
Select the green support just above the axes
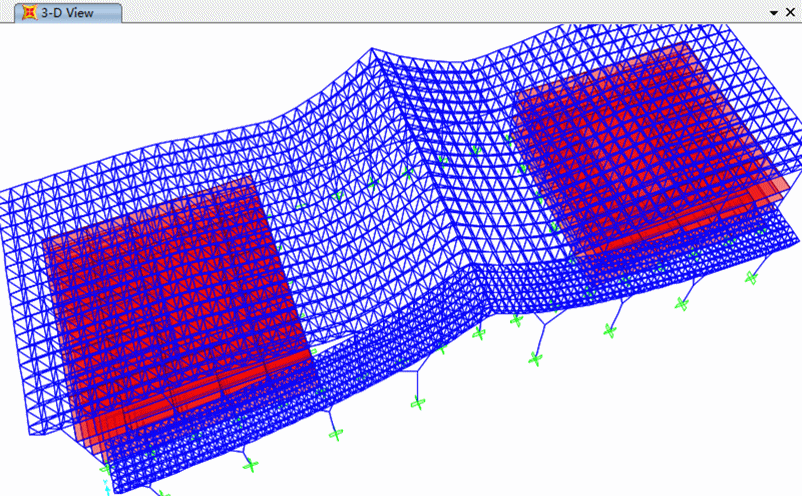point(106,468)
